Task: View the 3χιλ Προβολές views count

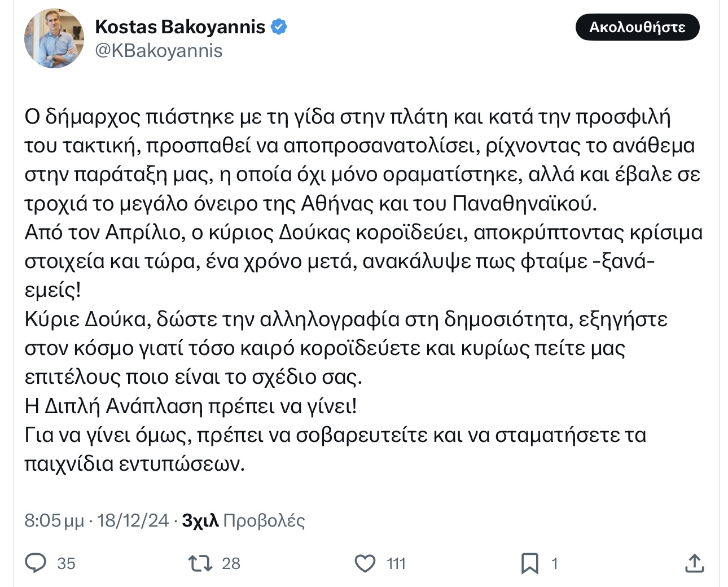Action: 243,520
